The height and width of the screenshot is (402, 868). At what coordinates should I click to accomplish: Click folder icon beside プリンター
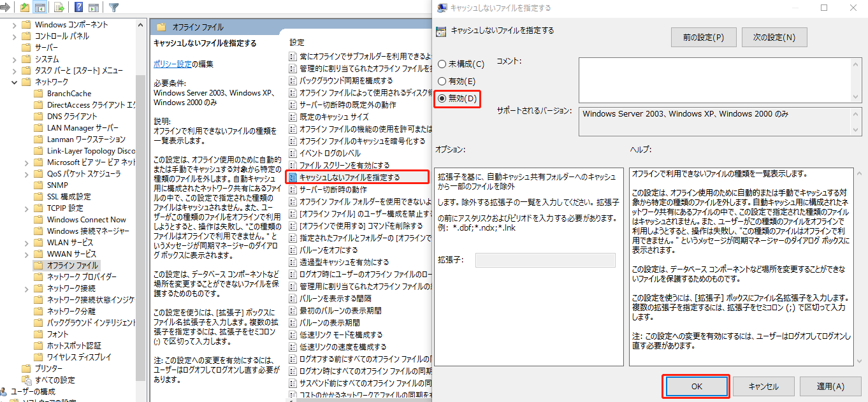click(26, 368)
